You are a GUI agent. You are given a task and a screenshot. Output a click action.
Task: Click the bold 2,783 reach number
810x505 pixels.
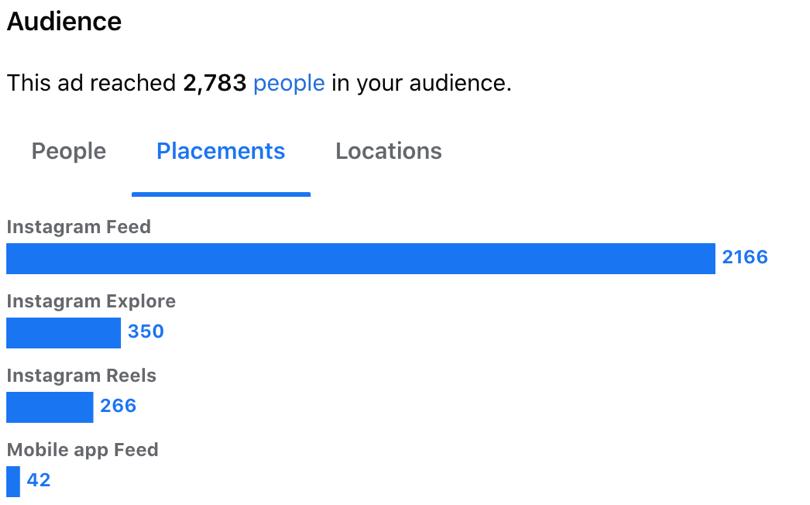[214, 83]
